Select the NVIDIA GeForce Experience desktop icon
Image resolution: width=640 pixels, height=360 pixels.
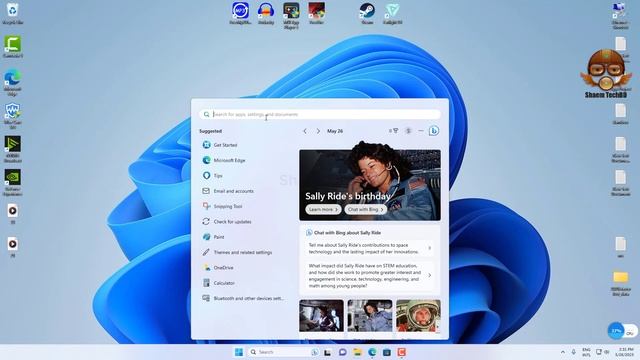pyautogui.click(x=12, y=183)
